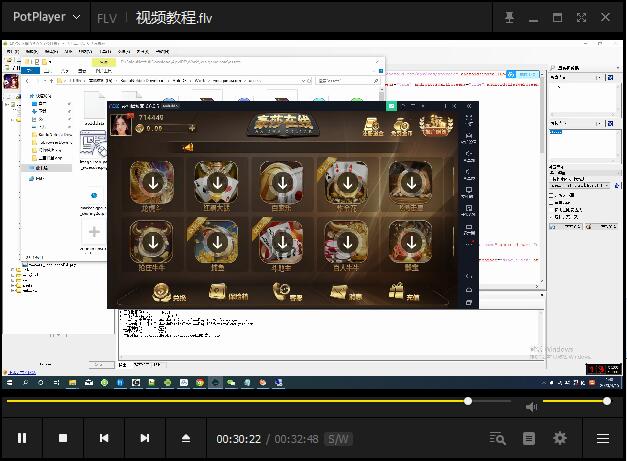
Task: Toggle the S/W decoder button
Action: coord(338,439)
